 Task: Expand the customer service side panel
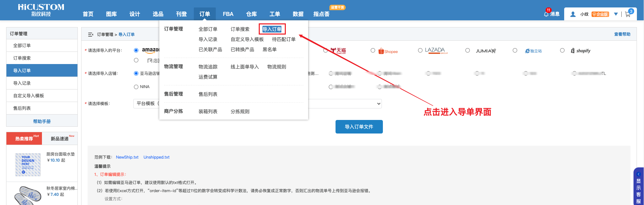(639, 186)
